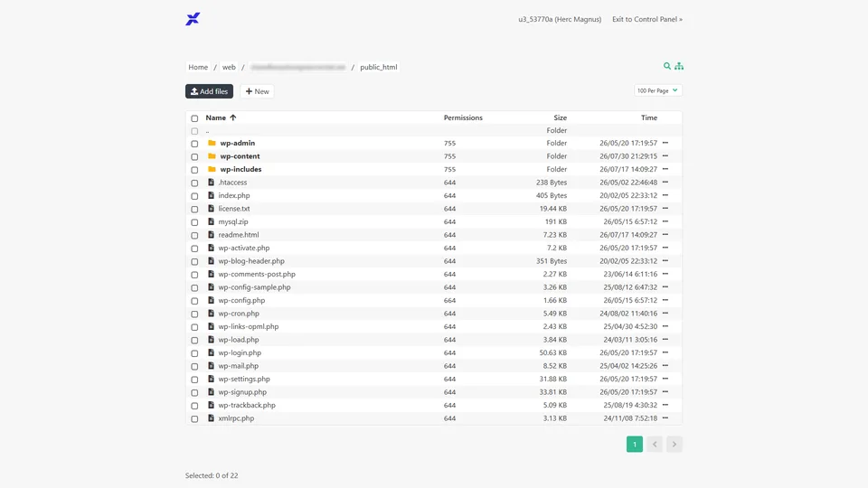Click the page 1 pagination button
Image resolution: width=868 pixels, height=488 pixels.
coord(635,444)
